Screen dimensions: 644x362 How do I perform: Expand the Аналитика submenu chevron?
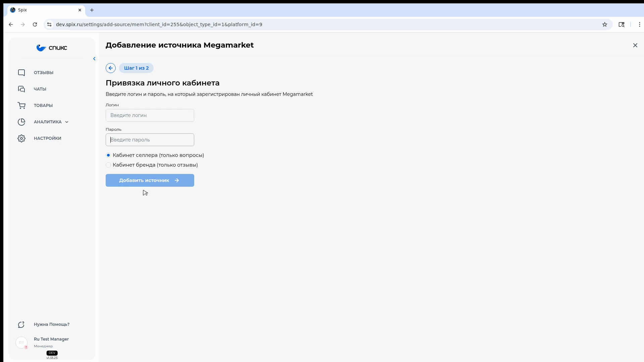coord(67,122)
